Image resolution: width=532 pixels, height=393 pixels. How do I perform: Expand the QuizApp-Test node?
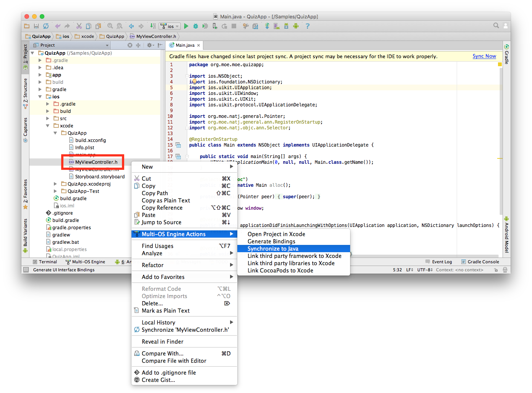coord(55,191)
